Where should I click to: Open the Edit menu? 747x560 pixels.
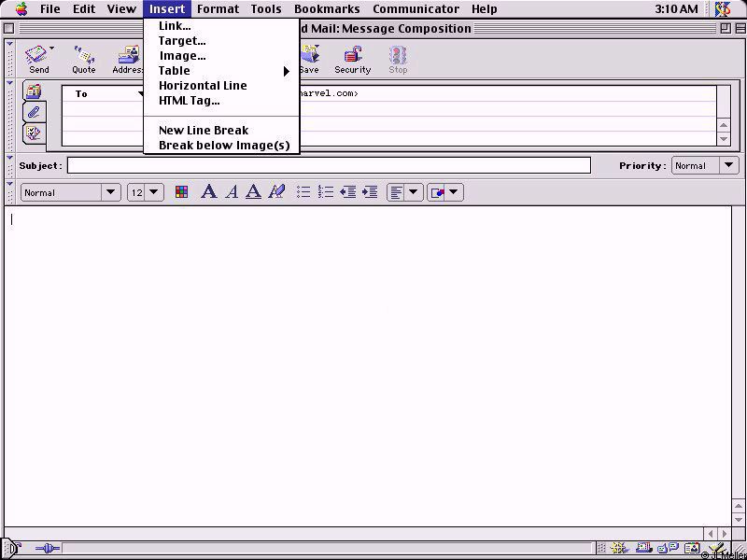tap(84, 8)
